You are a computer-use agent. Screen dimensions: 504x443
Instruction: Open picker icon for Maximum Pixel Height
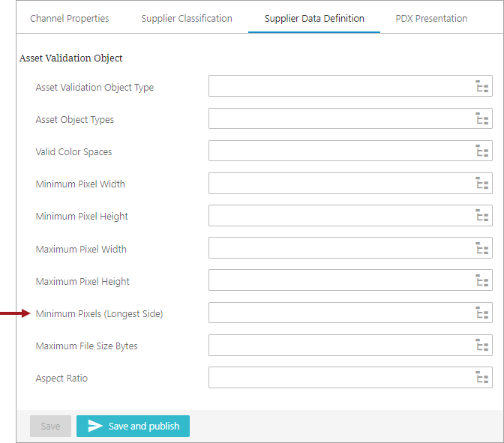482,281
